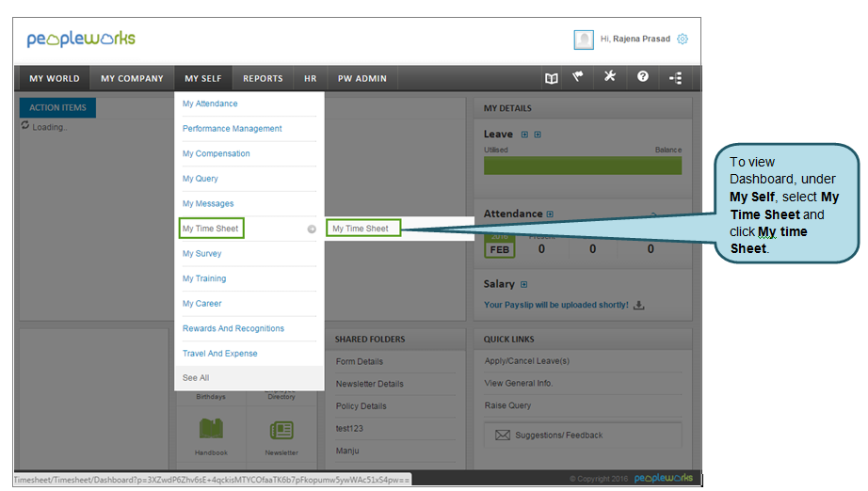The image size is (868, 491).
Task: Expand the plus icon next to Salary
Action: pyautogui.click(x=523, y=284)
